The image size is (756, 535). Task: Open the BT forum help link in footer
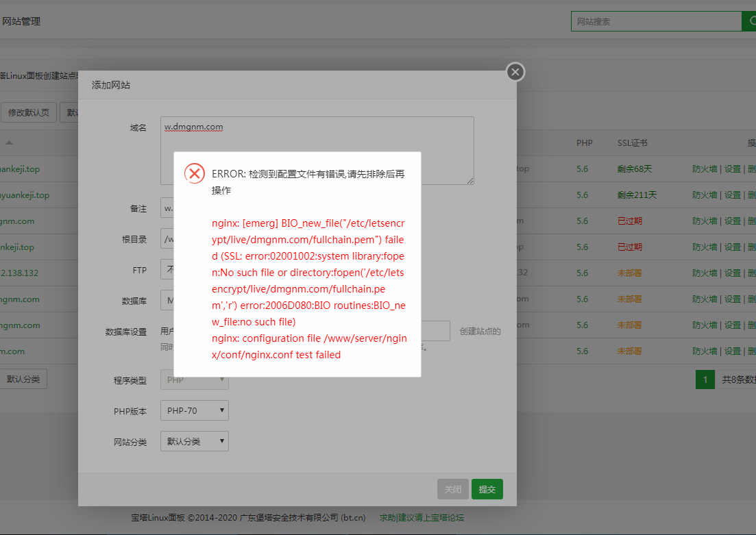[422, 518]
